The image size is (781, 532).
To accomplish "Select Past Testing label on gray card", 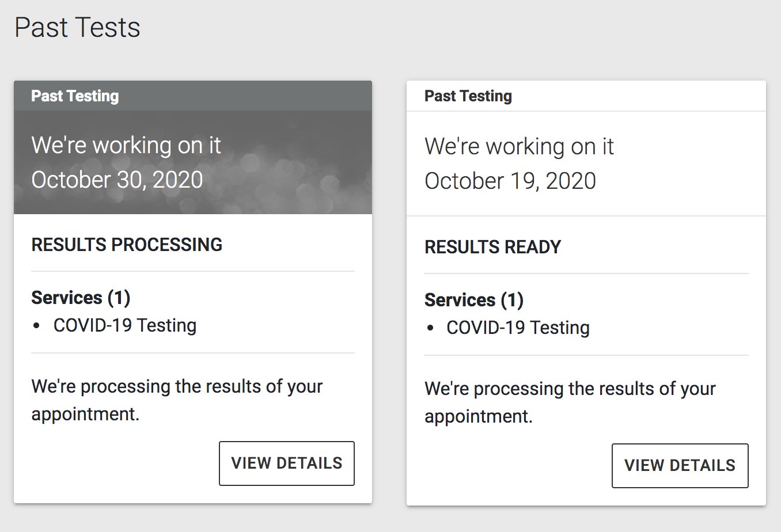I will 75,96.
